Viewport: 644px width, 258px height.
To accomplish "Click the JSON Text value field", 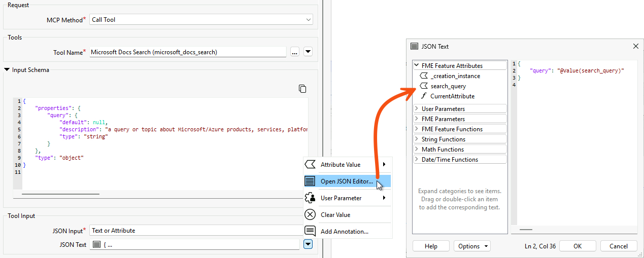I will click(x=195, y=245).
